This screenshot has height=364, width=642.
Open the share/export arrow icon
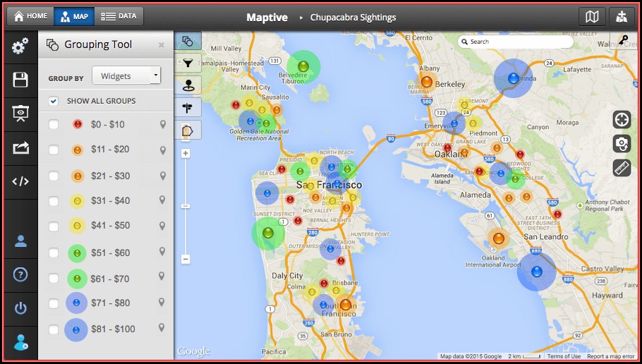pos(20,147)
